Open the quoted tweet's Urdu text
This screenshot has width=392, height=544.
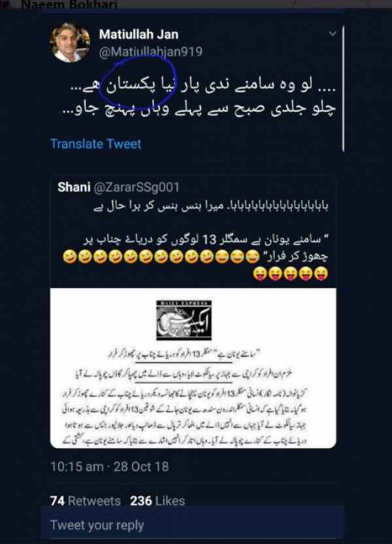(206, 231)
